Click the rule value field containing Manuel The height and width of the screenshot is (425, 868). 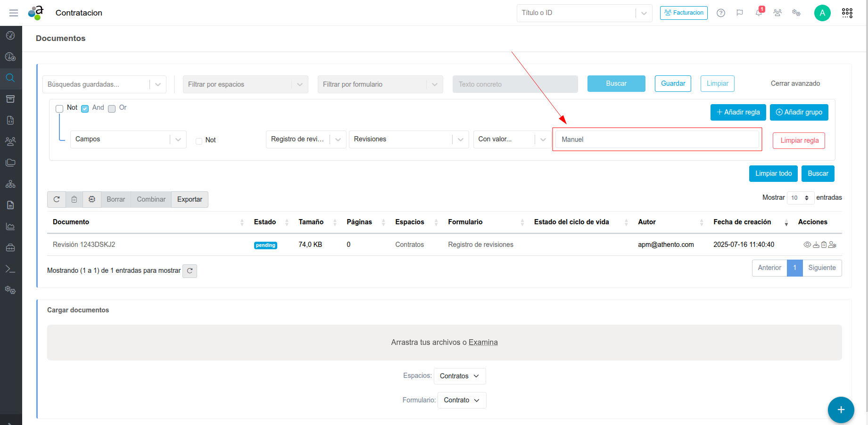pos(657,139)
